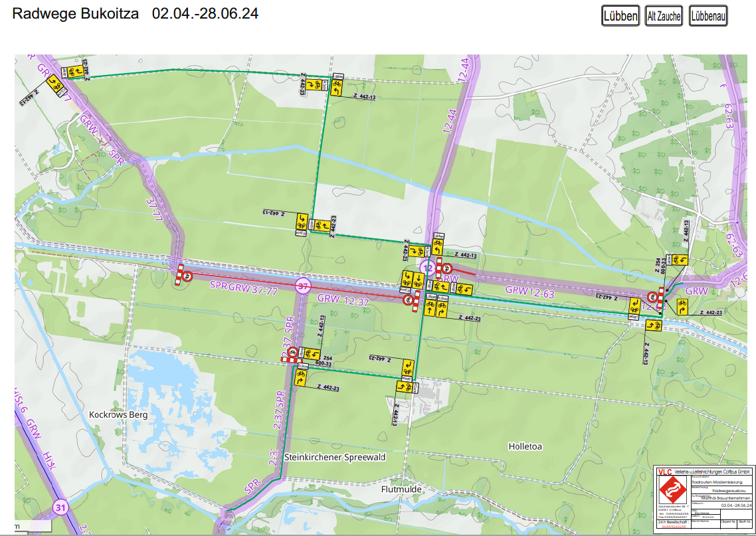756x536 pixels.
Task: Click no-cycling sign right of node 12
Action: tap(448, 268)
